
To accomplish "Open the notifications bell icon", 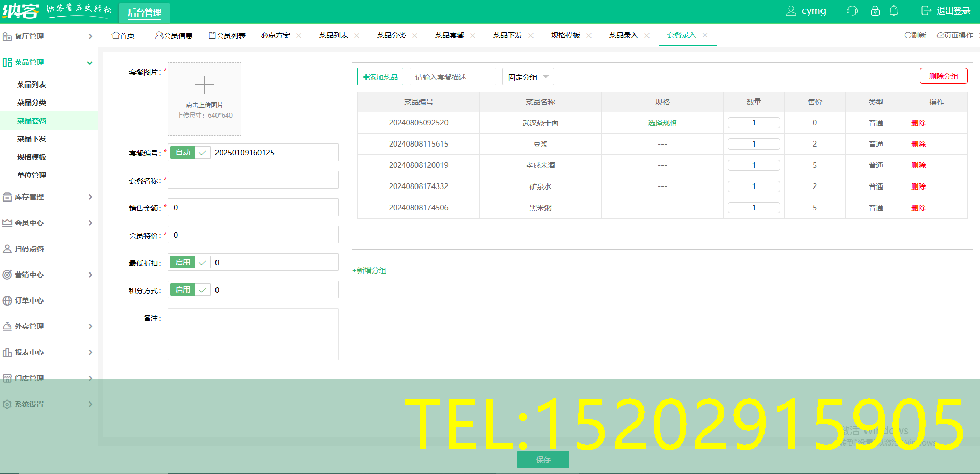I will (x=893, y=11).
